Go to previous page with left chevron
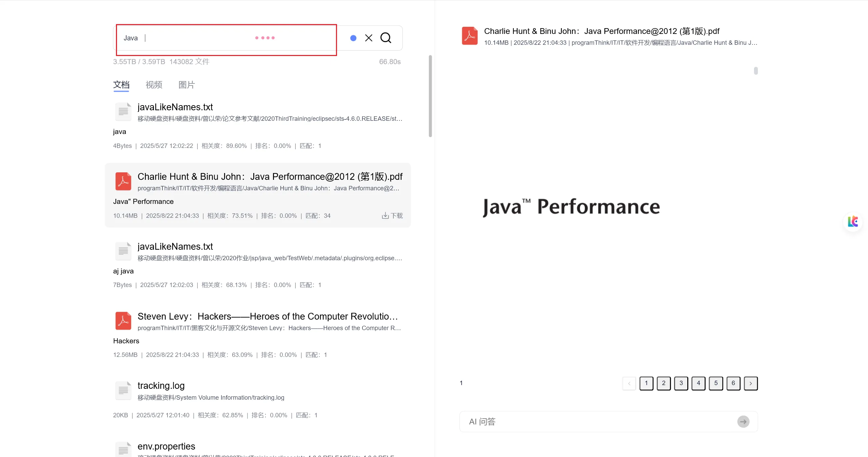 coord(629,383)
